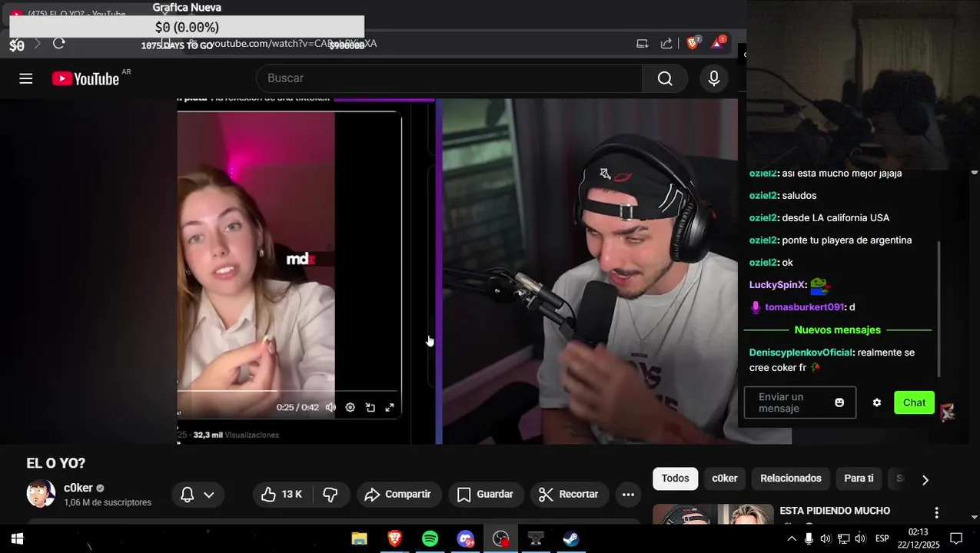Screen dimensions: 980x553
Task: Open the Windows Start menu
Action: point(17,539)
